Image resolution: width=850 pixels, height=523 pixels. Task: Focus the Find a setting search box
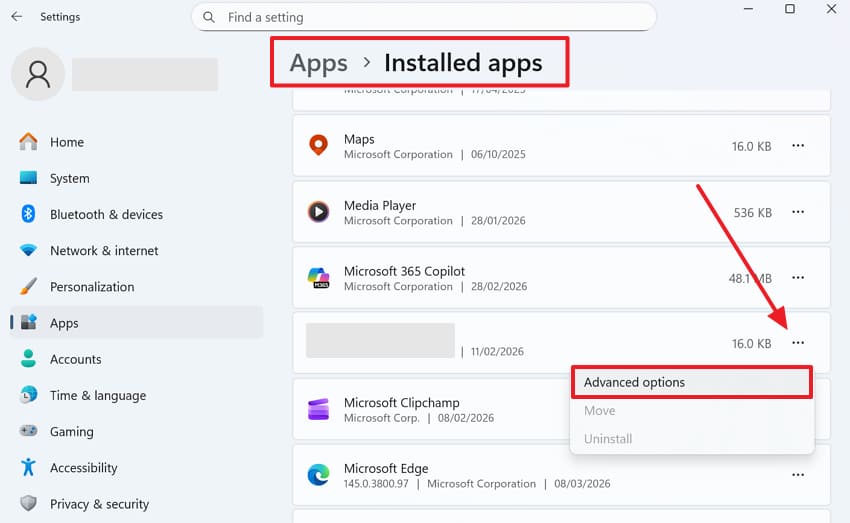coord(424,17)
